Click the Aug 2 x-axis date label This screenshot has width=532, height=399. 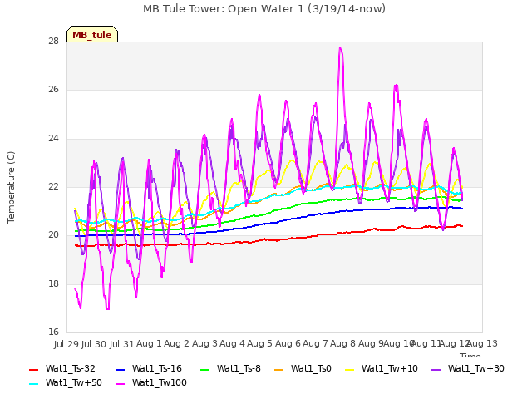[x=176, y=344]
